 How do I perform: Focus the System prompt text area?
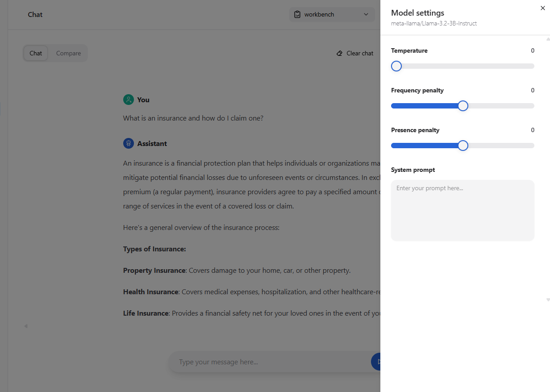462,210
